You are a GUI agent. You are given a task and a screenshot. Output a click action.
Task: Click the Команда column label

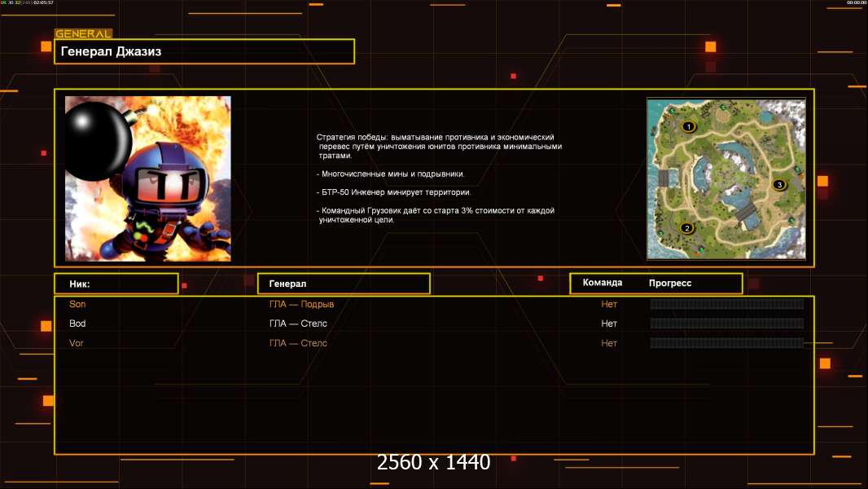point(603,283)
